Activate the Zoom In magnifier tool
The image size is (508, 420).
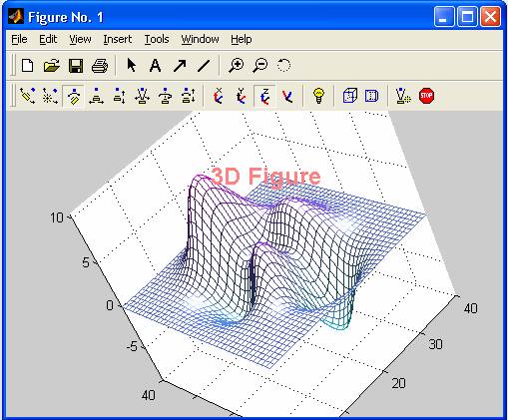236,65
